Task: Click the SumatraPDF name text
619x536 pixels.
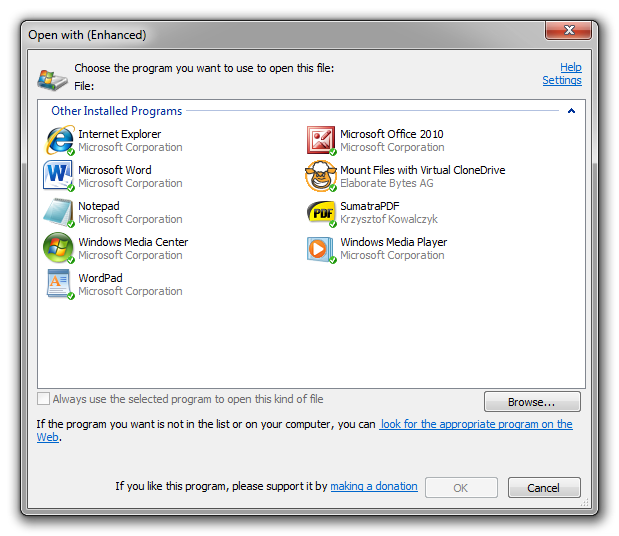Action: pyautogui.click(x=370, y=206)
